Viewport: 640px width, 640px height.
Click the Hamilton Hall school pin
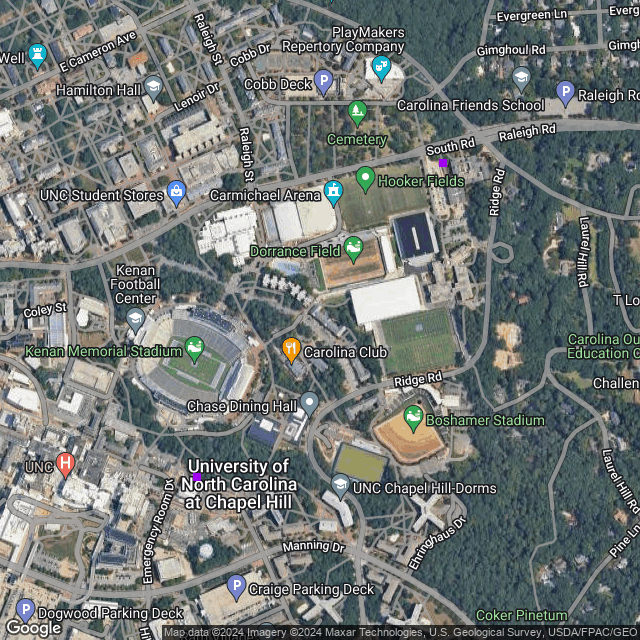coord(153,88)
